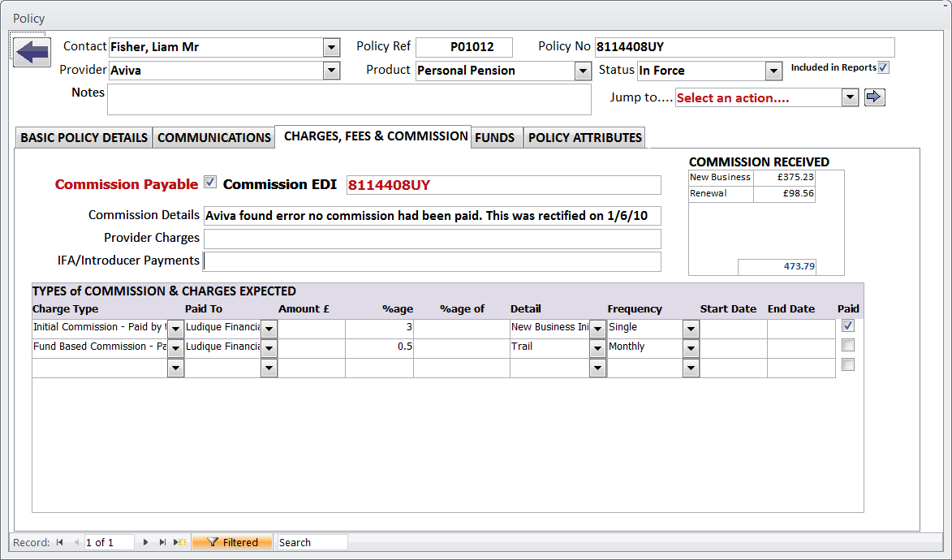Click the record Search box

point(312,542)
